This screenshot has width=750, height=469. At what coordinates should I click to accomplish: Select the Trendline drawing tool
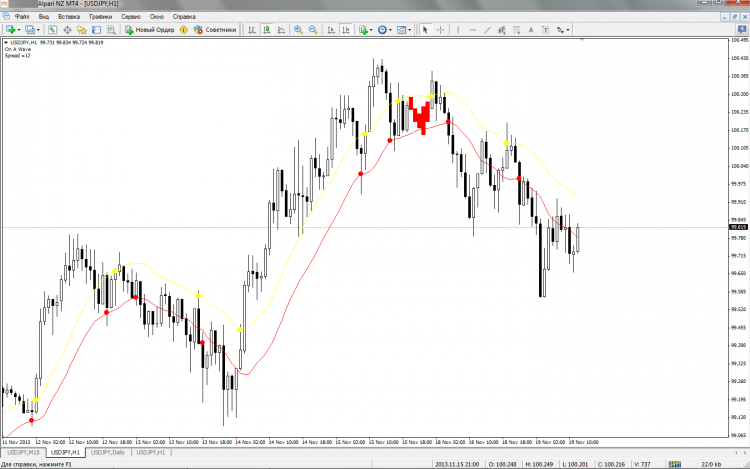pos(487,30)
